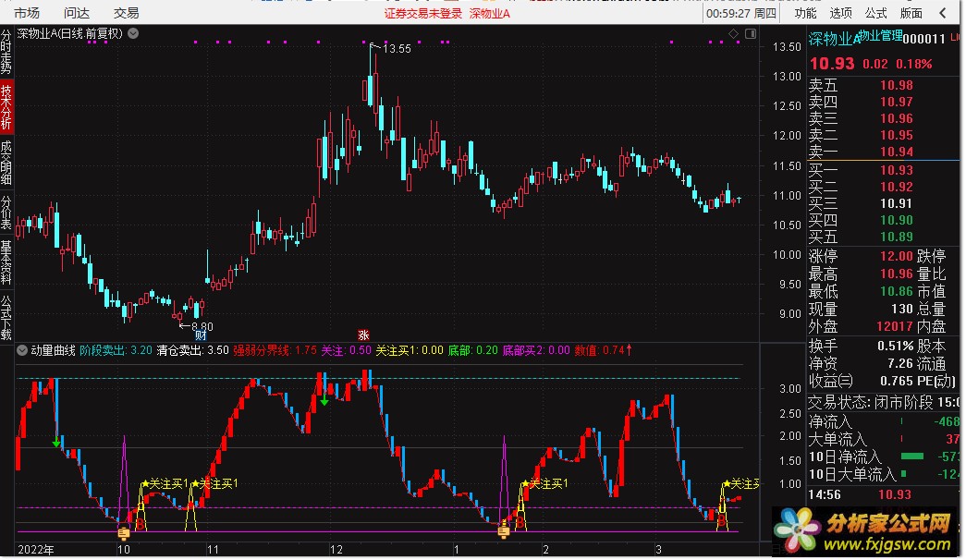Click the clock 00:59:27 周四

(x=741, y=13)
